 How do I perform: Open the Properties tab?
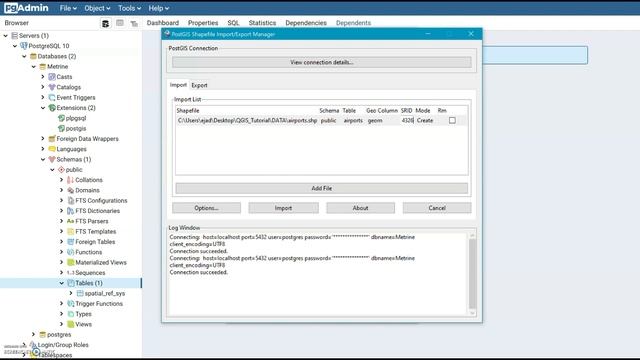point(203,23)
